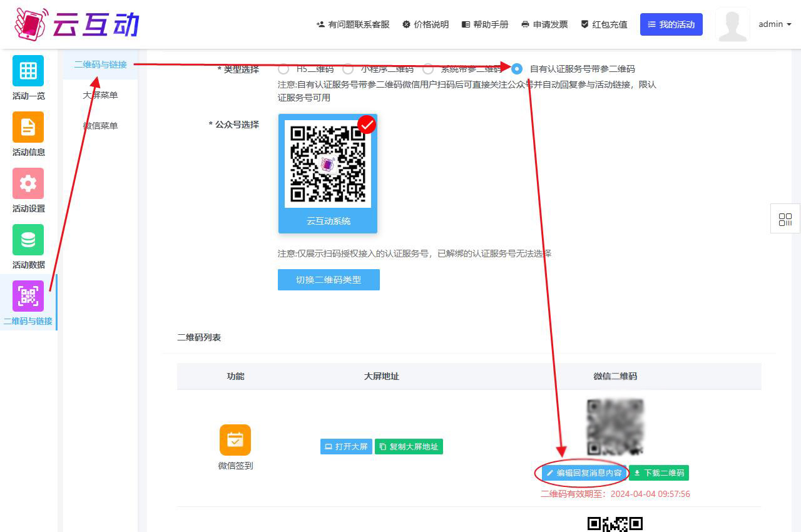
Task: Click the red checkmark badge on QR card
Action: 367,125
